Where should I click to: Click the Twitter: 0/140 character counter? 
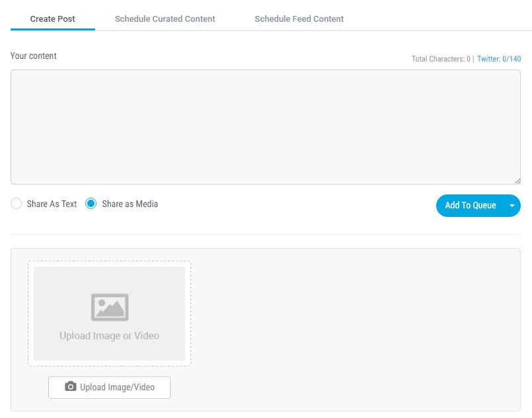[499, 59]
